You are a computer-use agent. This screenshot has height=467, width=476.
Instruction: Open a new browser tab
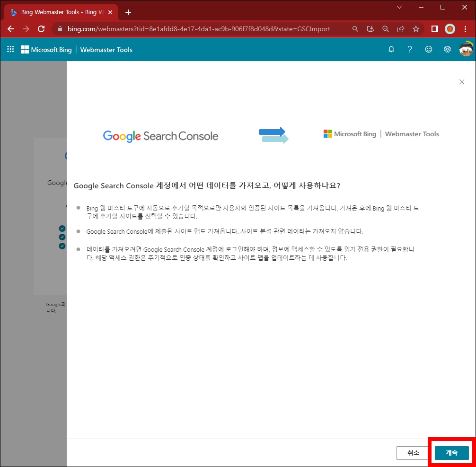[128, 12]
